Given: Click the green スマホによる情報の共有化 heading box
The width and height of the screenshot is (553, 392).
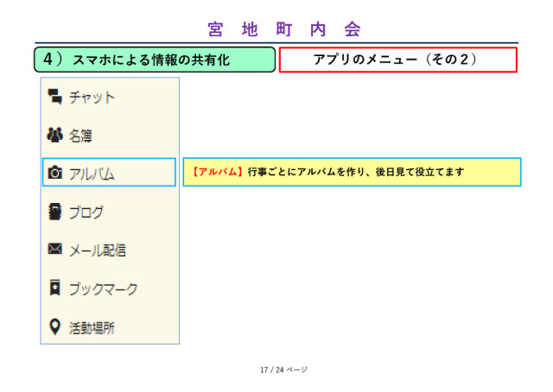Looking at the screenshot, I should (155, 60).
